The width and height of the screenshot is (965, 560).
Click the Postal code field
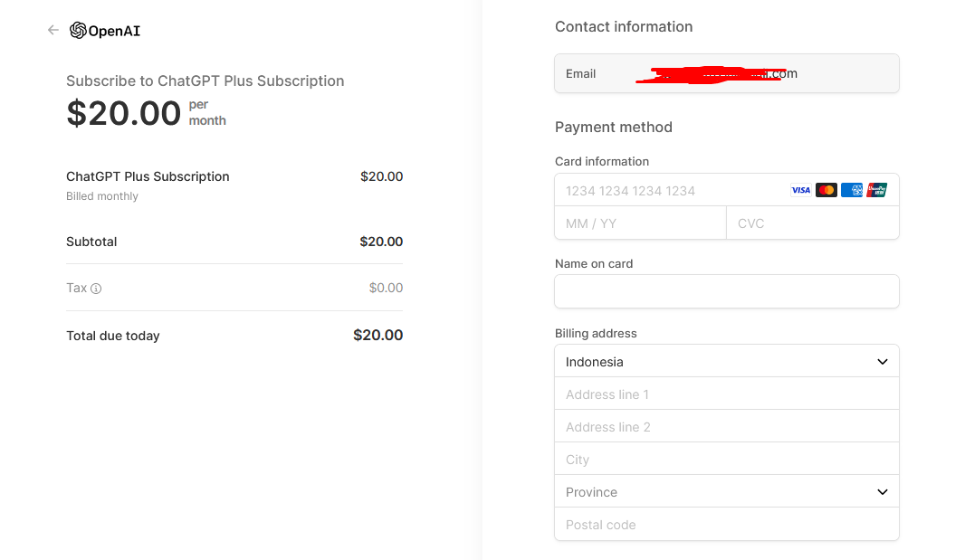point(727,525)
